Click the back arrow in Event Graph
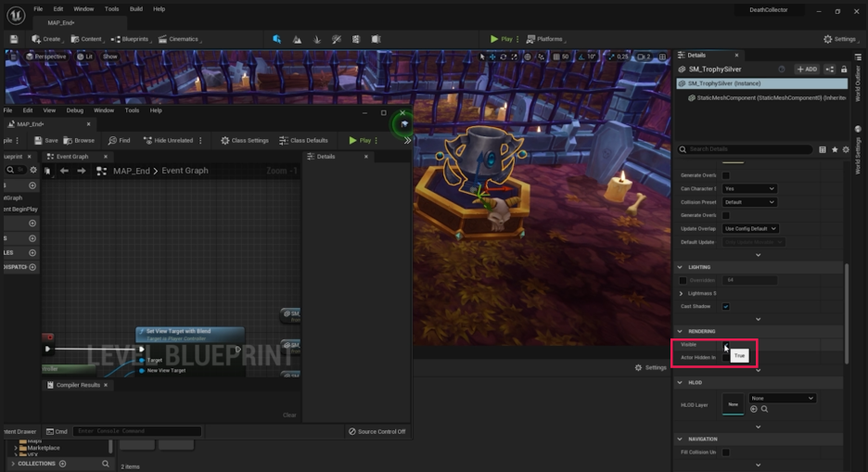Image resolution: width=868 pixels, height=472 pixels. (64, 171)
